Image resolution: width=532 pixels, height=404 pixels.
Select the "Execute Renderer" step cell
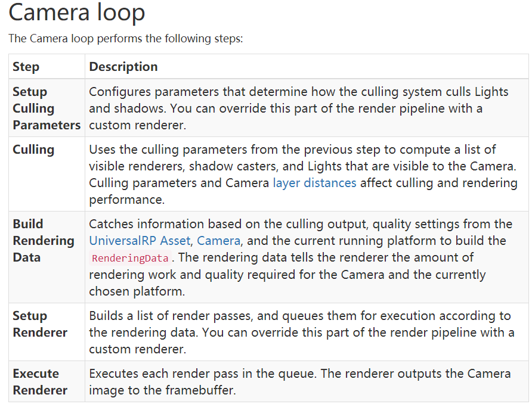click(x=40, y=382)
